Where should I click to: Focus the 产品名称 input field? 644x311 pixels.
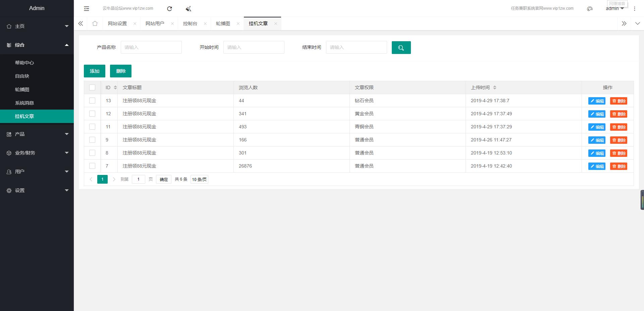coord(151,47)
